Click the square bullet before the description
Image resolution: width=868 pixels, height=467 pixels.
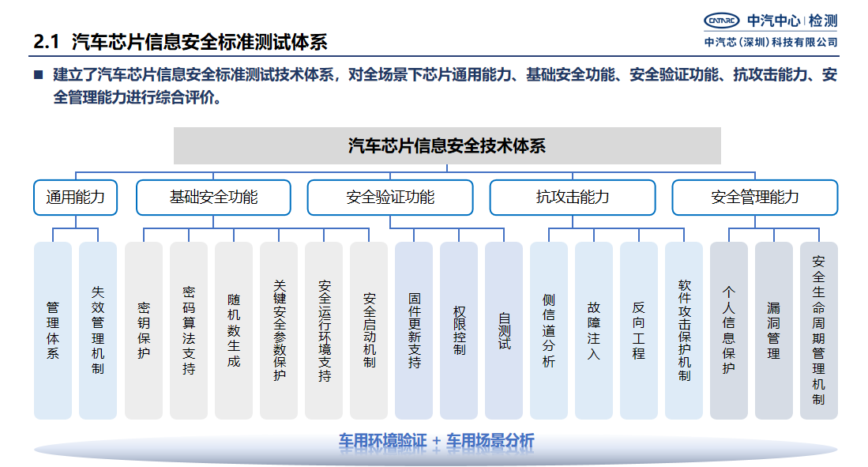(37, 76)
